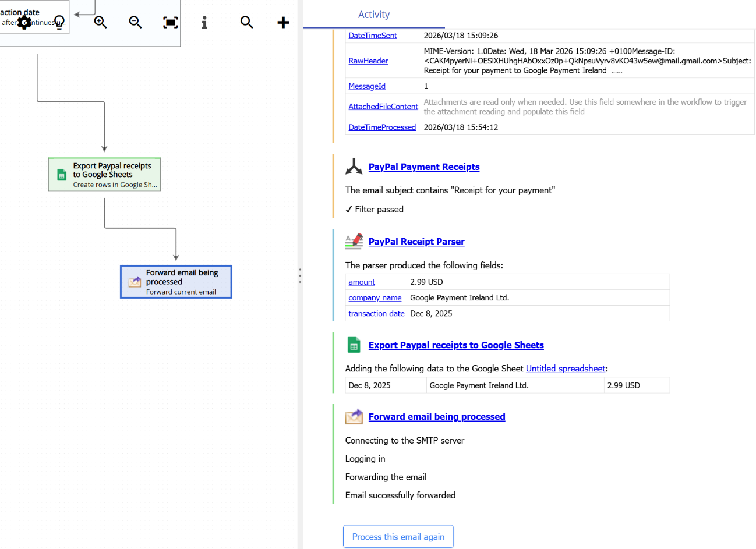The image size is (756, 549).
Task: Zoom out of the workflow canvas
Action: coord(135,22)
